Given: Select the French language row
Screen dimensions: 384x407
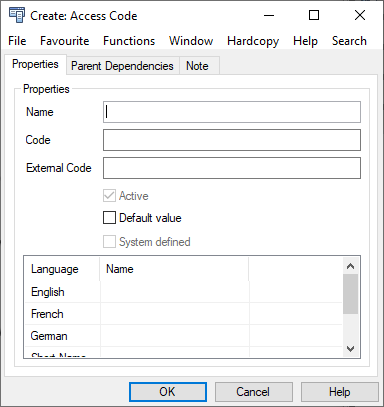Looking at the screenshot, I should point(183,314).
